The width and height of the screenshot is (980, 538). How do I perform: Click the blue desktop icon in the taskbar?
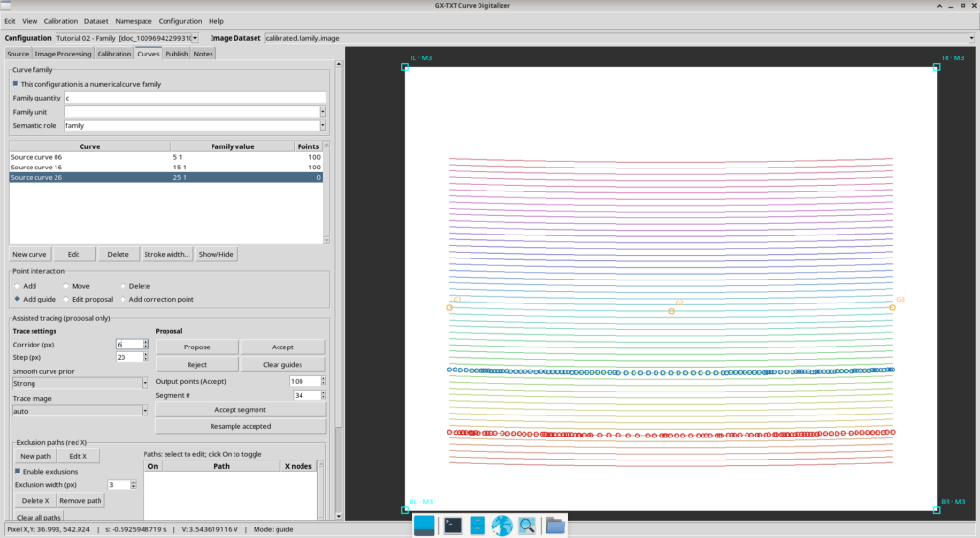[x=424, y=526]
